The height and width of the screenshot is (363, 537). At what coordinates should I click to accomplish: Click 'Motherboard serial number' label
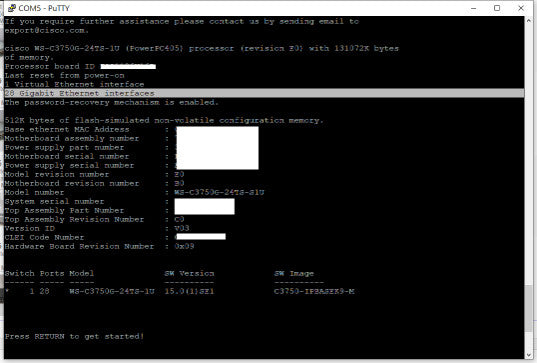(67, 156)
